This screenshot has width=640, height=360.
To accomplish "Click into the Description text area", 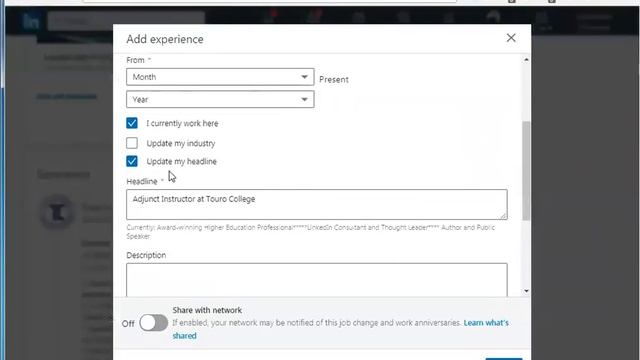I will tap(317, 280).
